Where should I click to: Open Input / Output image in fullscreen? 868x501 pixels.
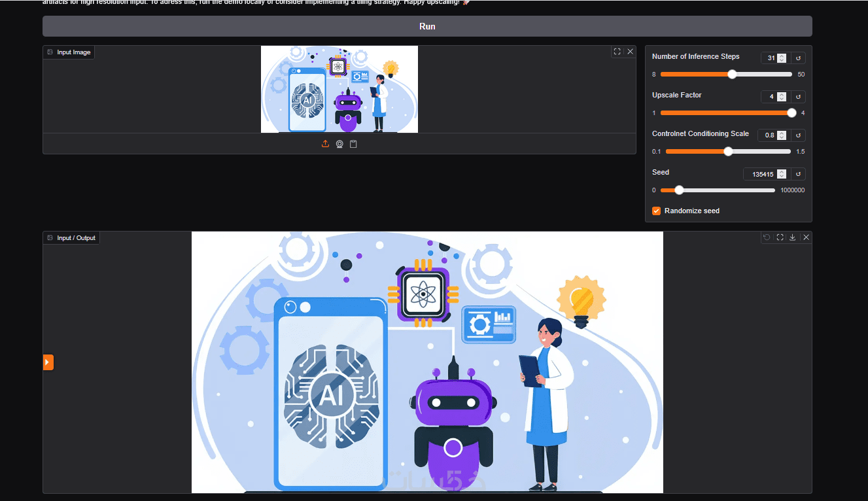click(x=780, y=237)
